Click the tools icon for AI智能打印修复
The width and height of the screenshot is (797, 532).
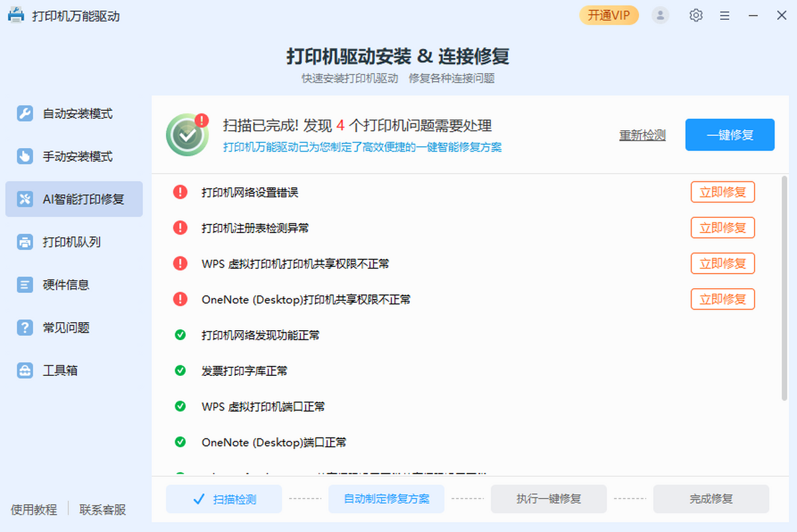(25, 199)
